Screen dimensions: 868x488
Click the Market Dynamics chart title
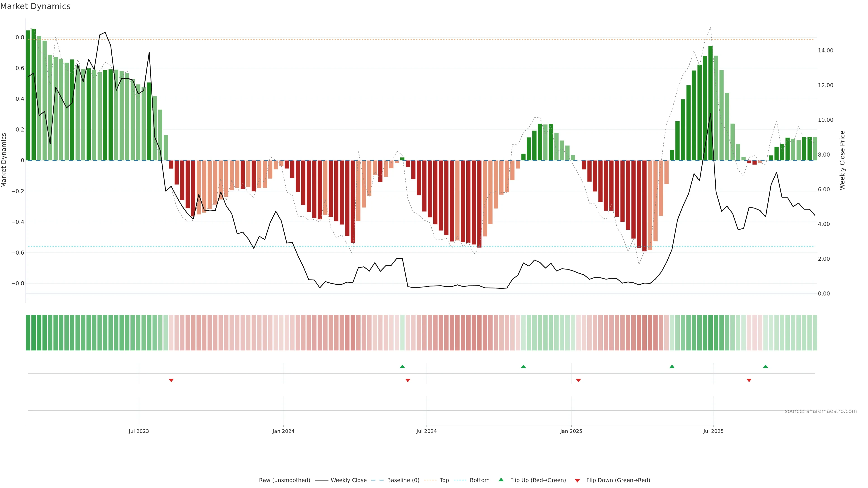point(35,6)
